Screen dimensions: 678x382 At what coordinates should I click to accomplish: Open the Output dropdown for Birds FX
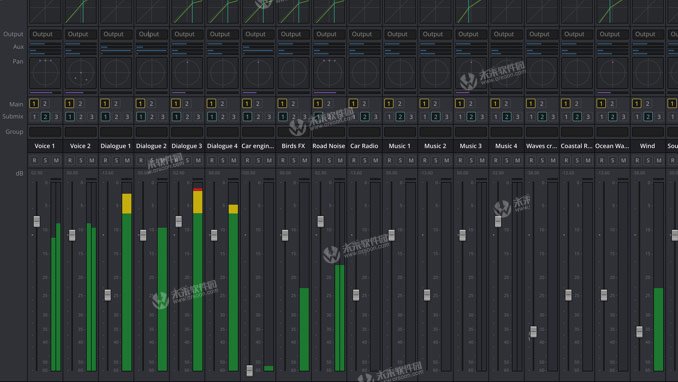pos(293,34)
